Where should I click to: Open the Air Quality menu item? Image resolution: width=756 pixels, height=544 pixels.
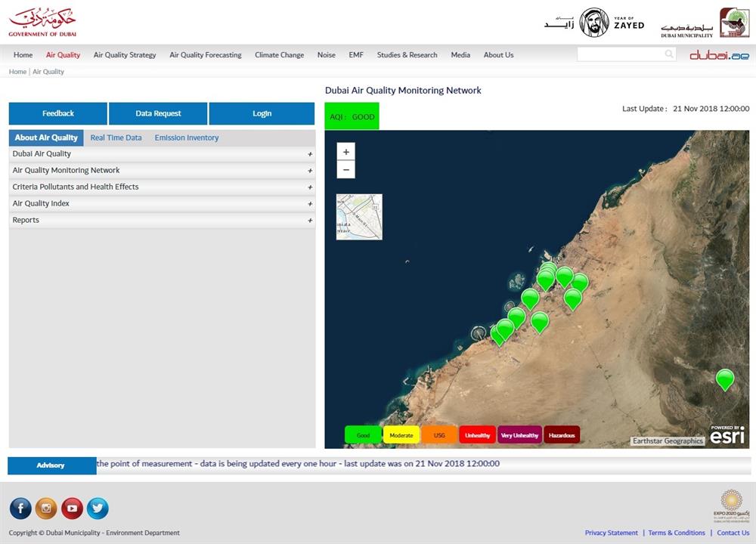pyautogui.click(x=64, y=55)
